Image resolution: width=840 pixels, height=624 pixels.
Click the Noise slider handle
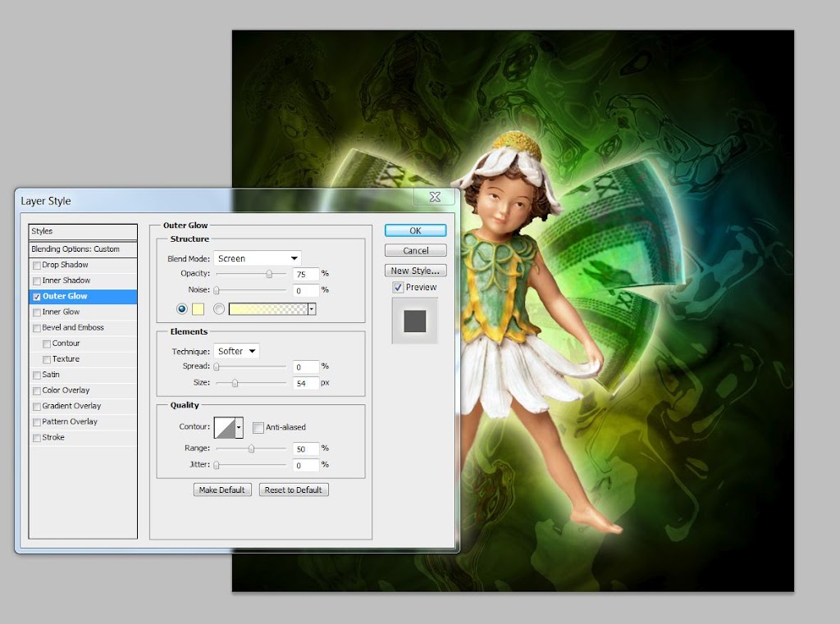217,290
